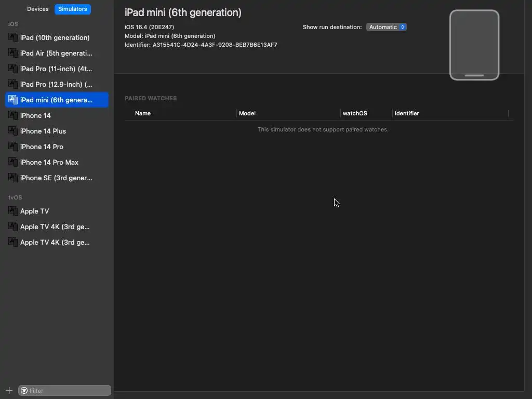The image size is (532, 399).
Task: Select iPad Pro (12.9-inch) row
Action: tap(57, 84)
